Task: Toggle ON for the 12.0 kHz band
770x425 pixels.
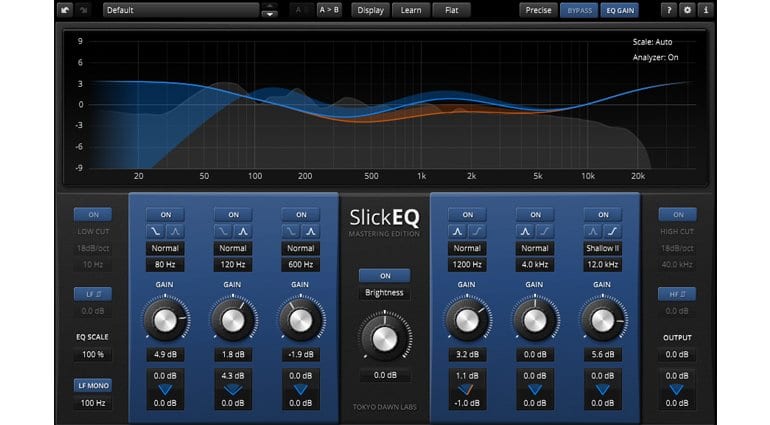Action: point(603,215)
